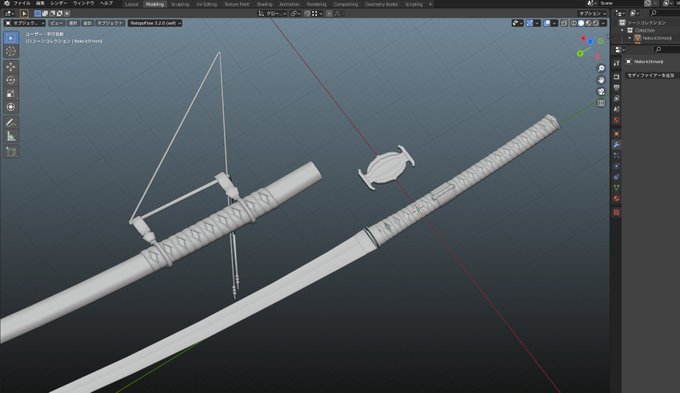Open the Object properties tab
The image size is (680, 393).
pyautogui.click(x=616, y=134)
